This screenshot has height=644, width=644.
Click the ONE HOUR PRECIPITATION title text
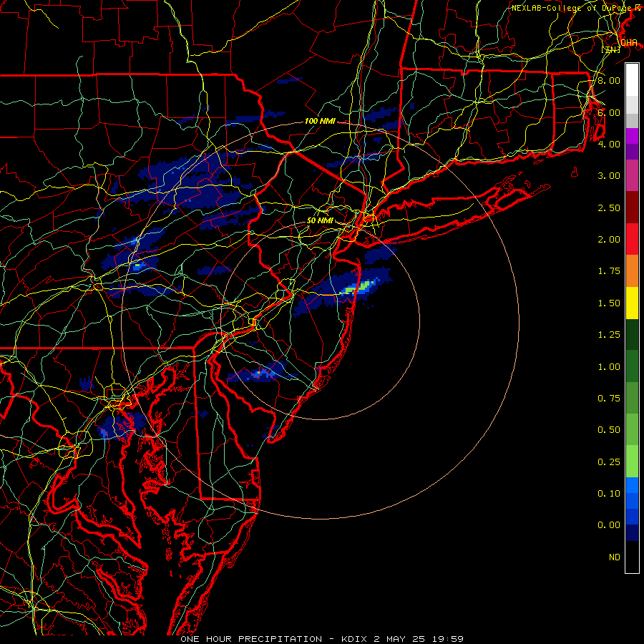pos(251,639)
